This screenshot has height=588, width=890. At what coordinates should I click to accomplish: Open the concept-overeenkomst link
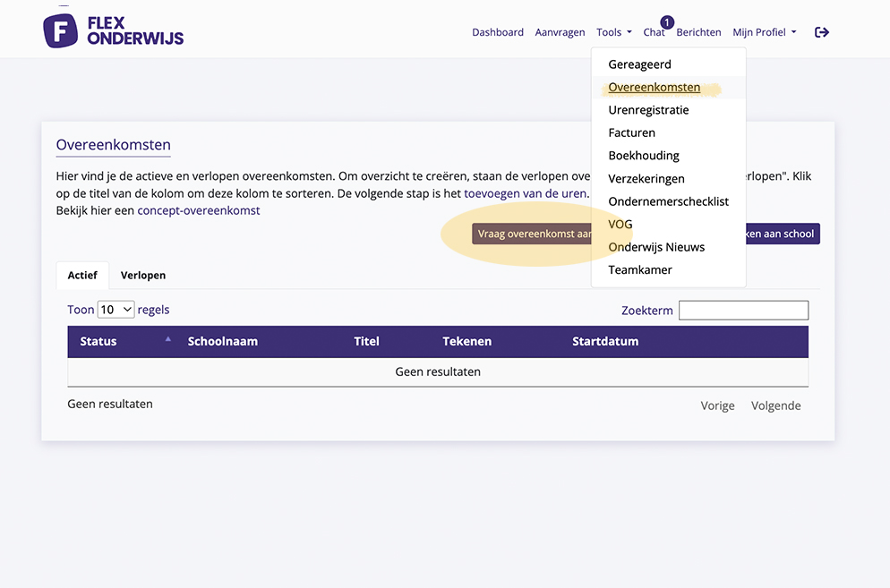coord(199,210)
